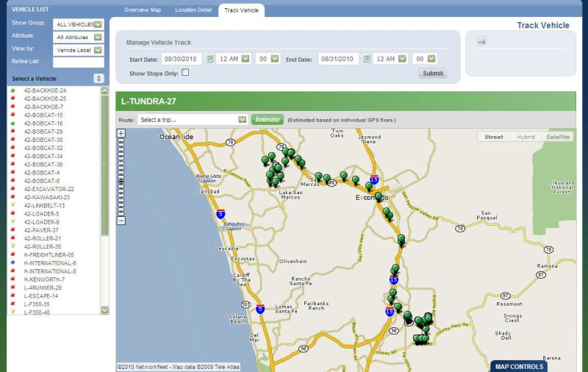This screenshot has width=588, height=372.
Task: Open the Location Detail tab
Action: pos(193,11)
